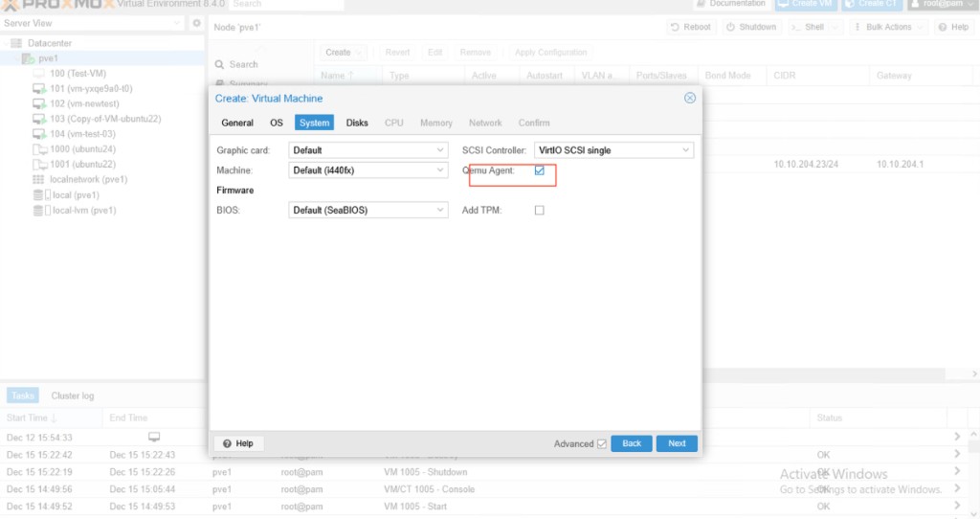Select the Datacenter tree node
Image resolution: width=980 pixels, height=519 pixels.
click(x=50, y=43)
